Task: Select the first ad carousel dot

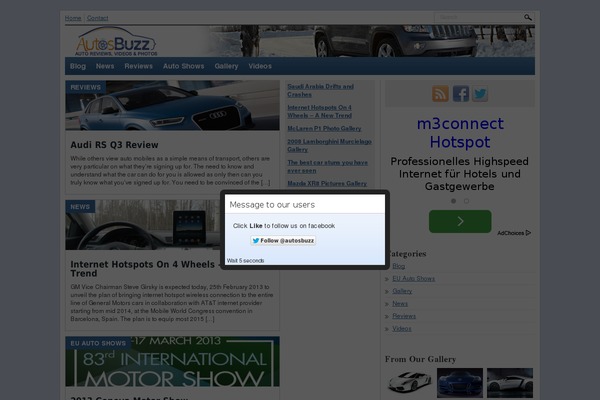Action: (x=453, y=201)
